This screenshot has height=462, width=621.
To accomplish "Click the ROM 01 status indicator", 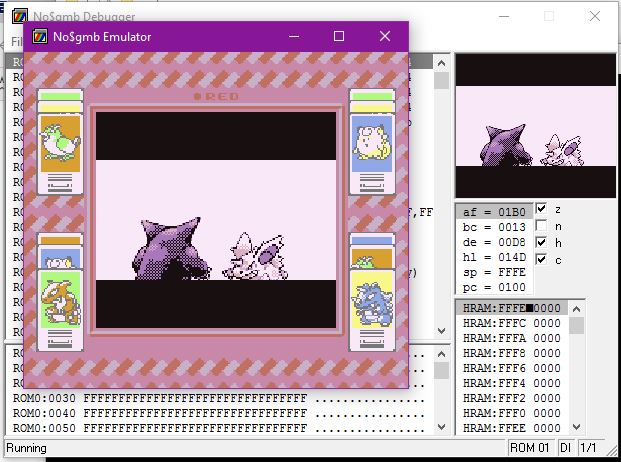I will [530, 448].
